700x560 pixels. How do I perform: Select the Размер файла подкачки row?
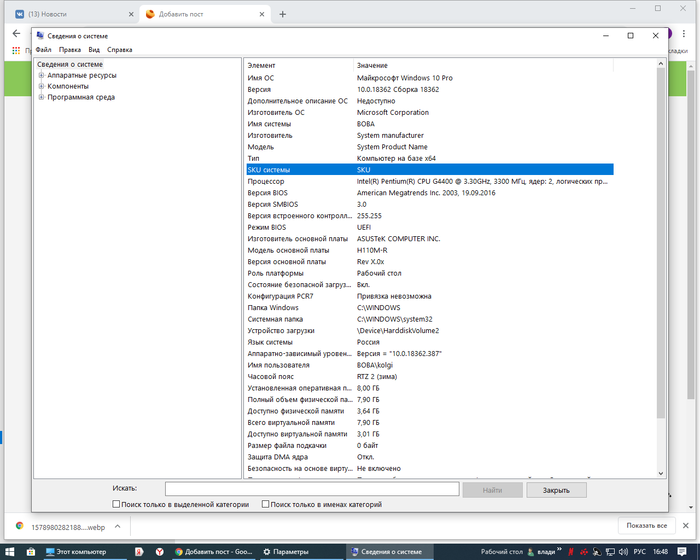pyautogui.click(x=430, y=445)
